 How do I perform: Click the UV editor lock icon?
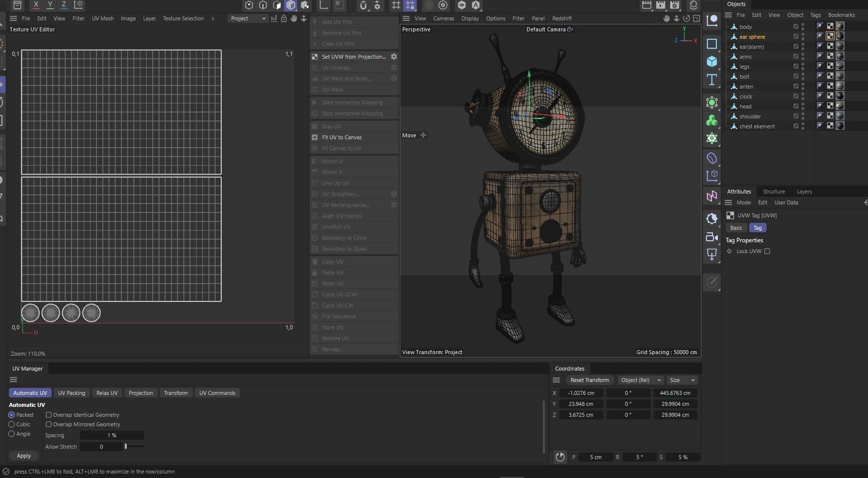pyautogui.click(x=283, y=18)
